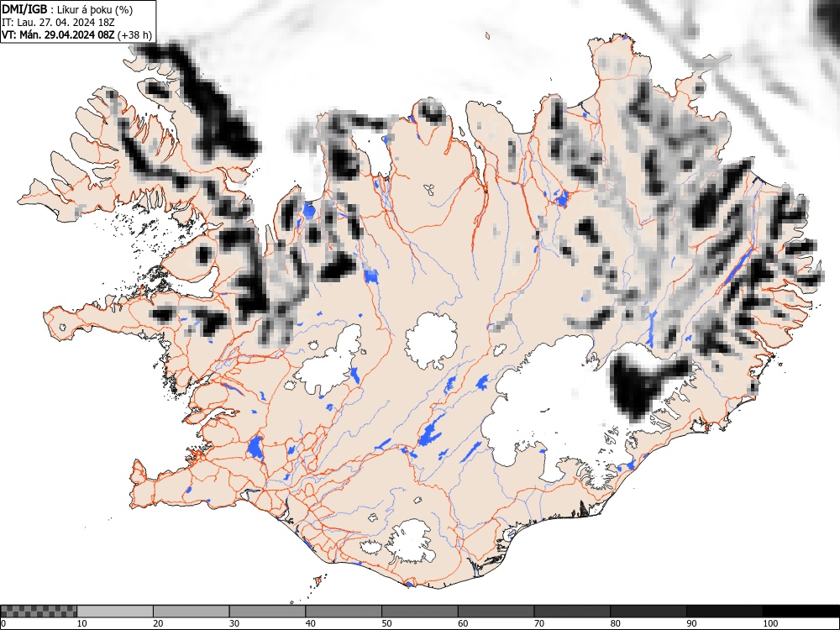Viewport: 840px width, 630px height.
Task: Click the 60–70 legend swatch
Action: click(496, 612)
